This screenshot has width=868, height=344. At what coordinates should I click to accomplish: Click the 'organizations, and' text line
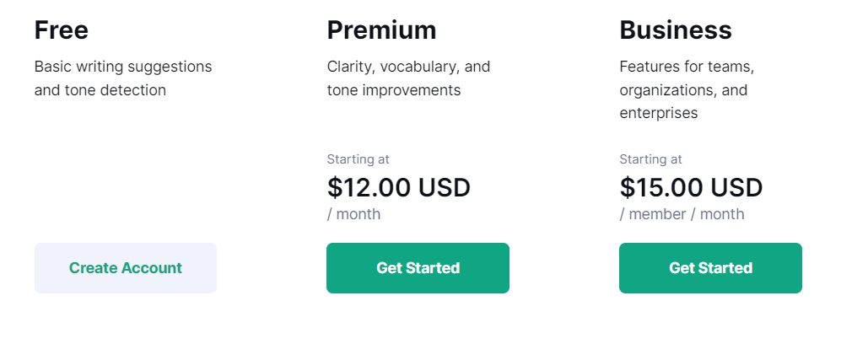(683, 90)
